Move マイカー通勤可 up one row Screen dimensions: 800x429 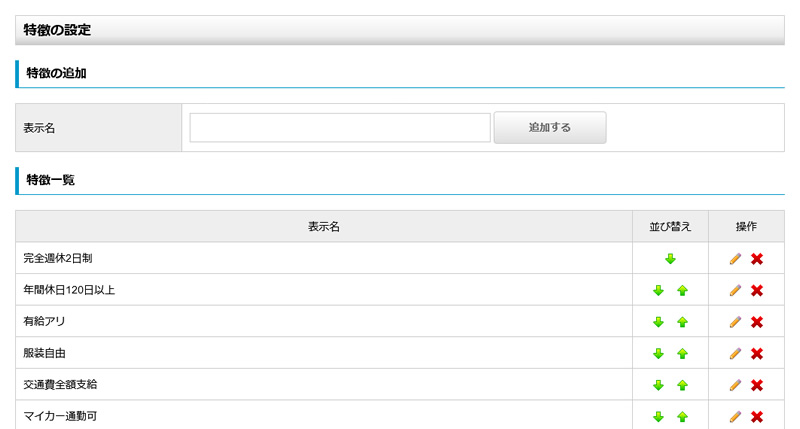(x=682, y=417)
